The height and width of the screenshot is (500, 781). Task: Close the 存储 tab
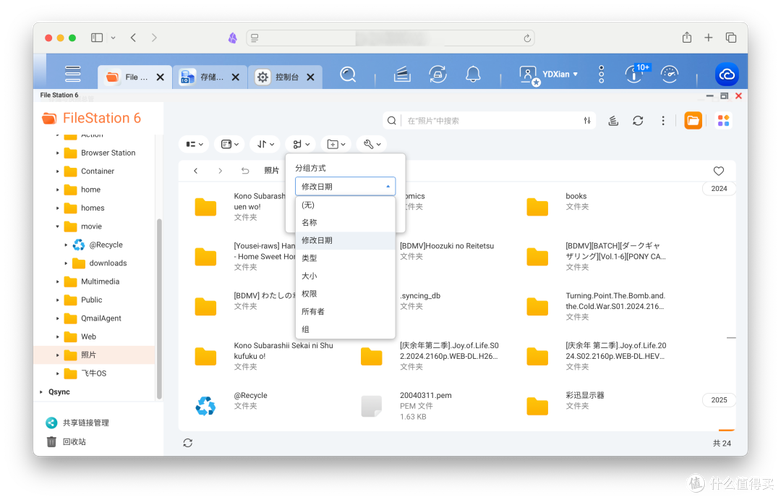pyautogui.click(x=236, y=77)
